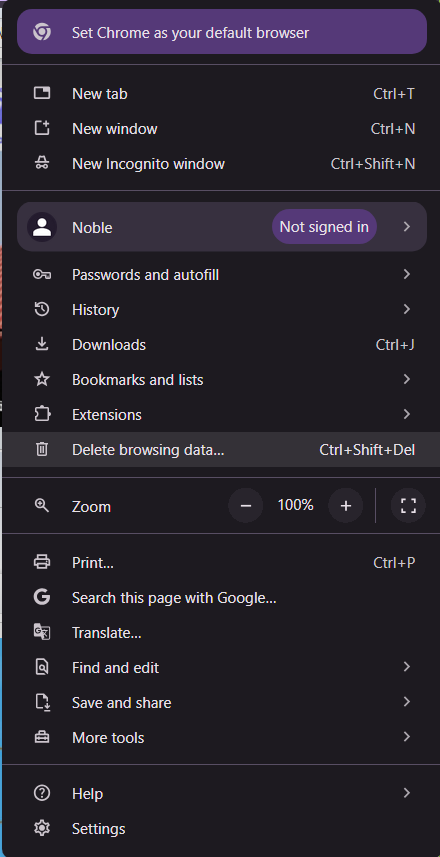The height and width of the screenshot is (857, 440).
Task: Open Settings from the menu
Action: pyautogui.click(x=221, y=828)
